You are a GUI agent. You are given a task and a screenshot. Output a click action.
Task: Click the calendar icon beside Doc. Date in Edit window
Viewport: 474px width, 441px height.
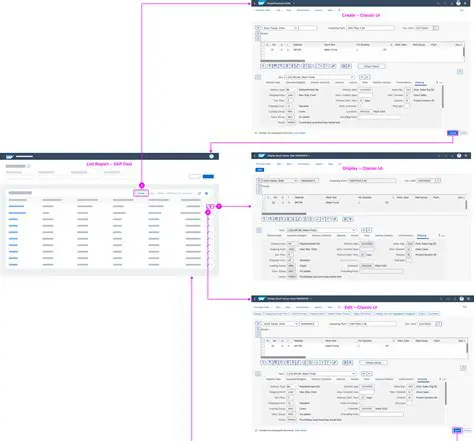[x=439, y=324]
